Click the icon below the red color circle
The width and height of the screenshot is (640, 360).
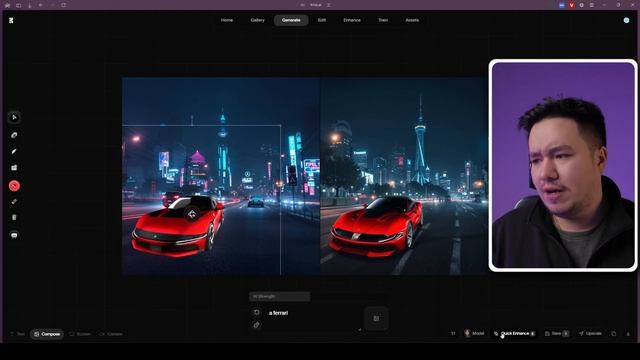coord(14,202)
